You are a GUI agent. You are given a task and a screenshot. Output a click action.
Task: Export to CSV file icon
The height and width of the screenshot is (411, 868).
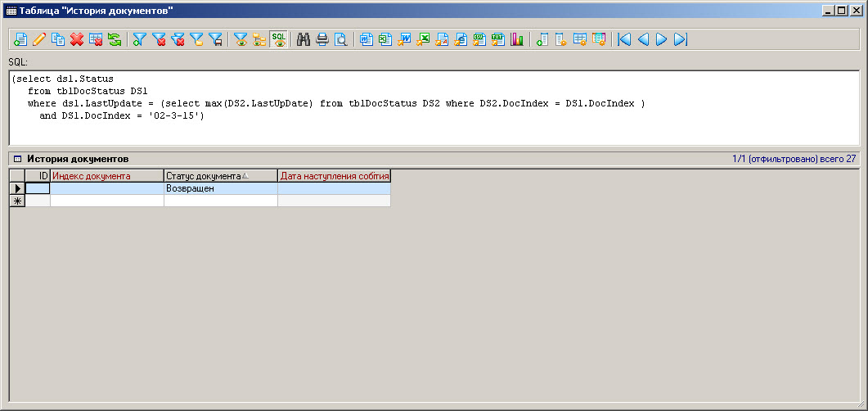pos(479,39)
